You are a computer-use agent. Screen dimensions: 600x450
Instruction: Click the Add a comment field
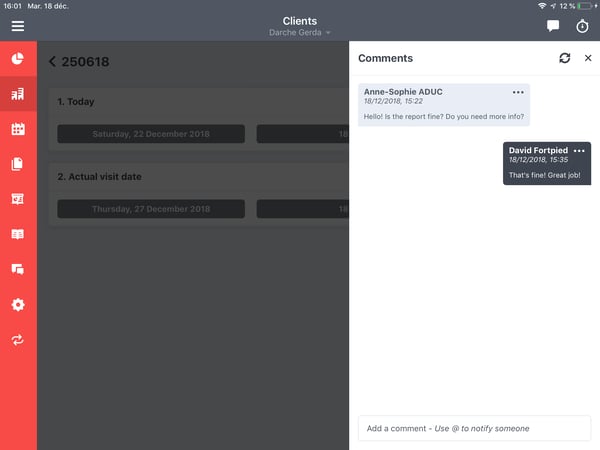coord(474,428)
